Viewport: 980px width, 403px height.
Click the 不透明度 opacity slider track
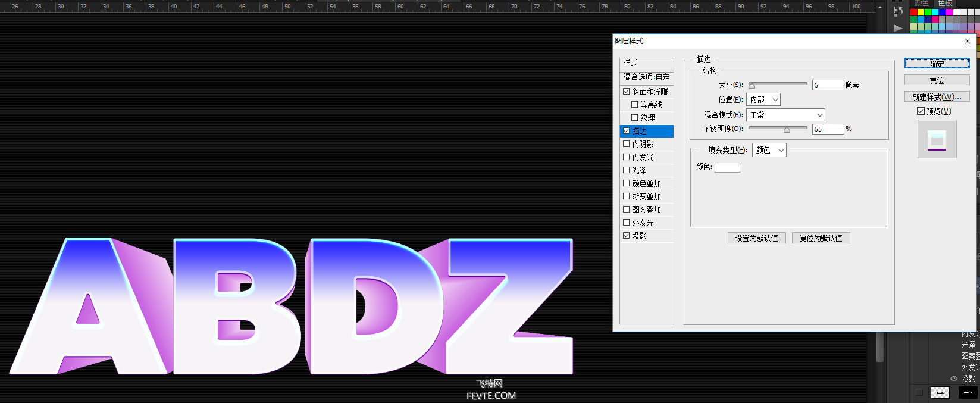coord(778,128)
